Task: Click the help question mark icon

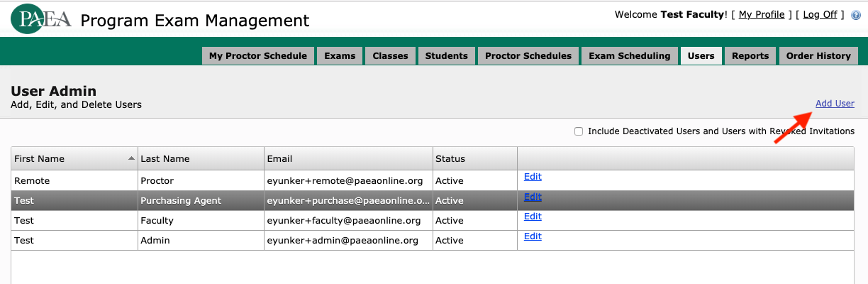Action: tap(856, 15)
